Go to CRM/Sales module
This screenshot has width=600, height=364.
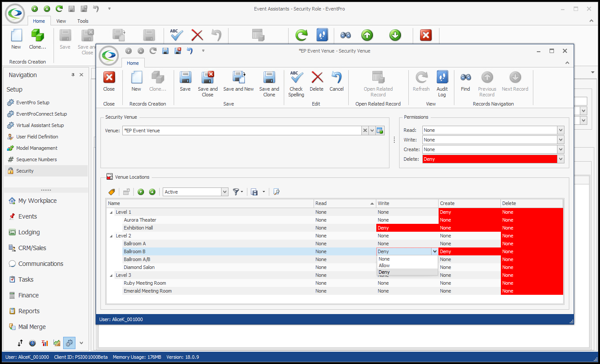pos(32,248)
